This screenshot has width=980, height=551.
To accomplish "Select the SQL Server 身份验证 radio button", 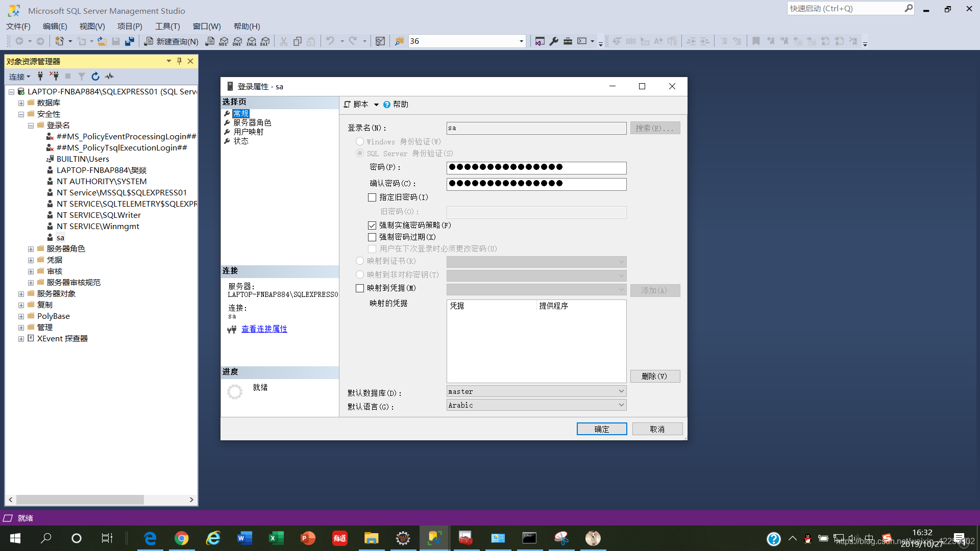I will (360, 153).
